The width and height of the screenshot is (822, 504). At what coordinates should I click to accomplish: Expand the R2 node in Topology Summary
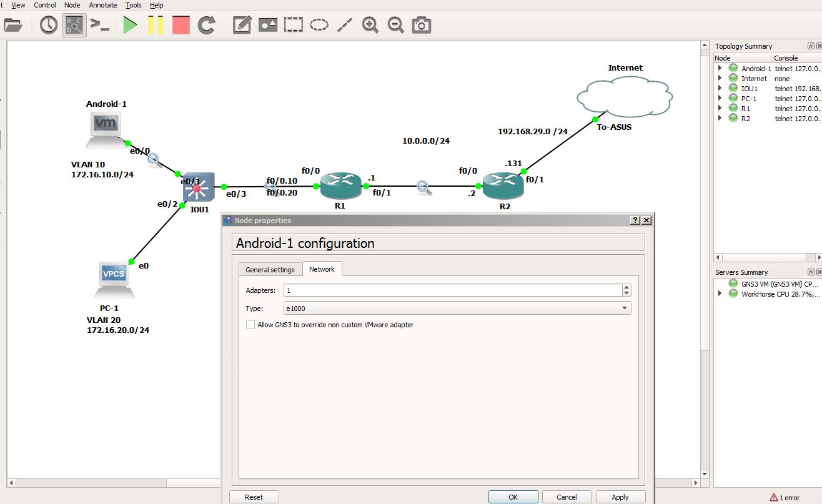coord(720,118)
